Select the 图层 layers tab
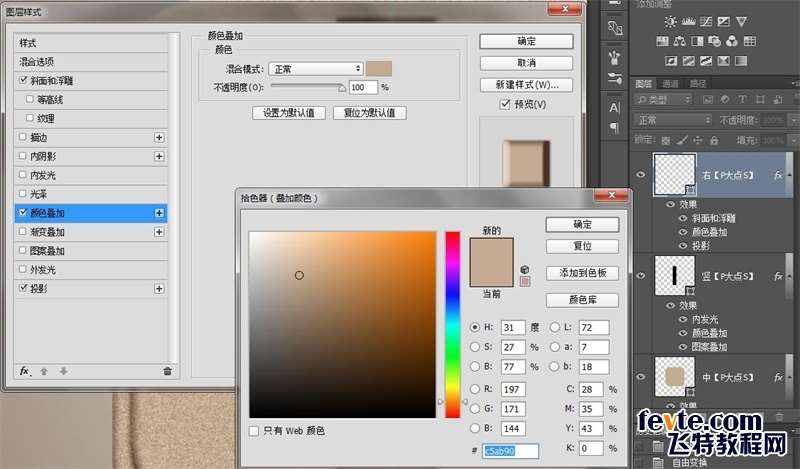 point(643,84)
